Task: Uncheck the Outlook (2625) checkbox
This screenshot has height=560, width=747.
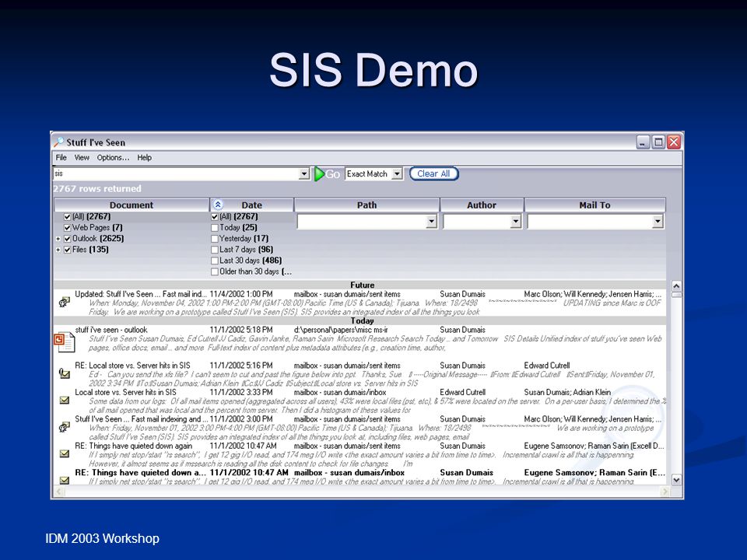Action: tap(67, 239)
